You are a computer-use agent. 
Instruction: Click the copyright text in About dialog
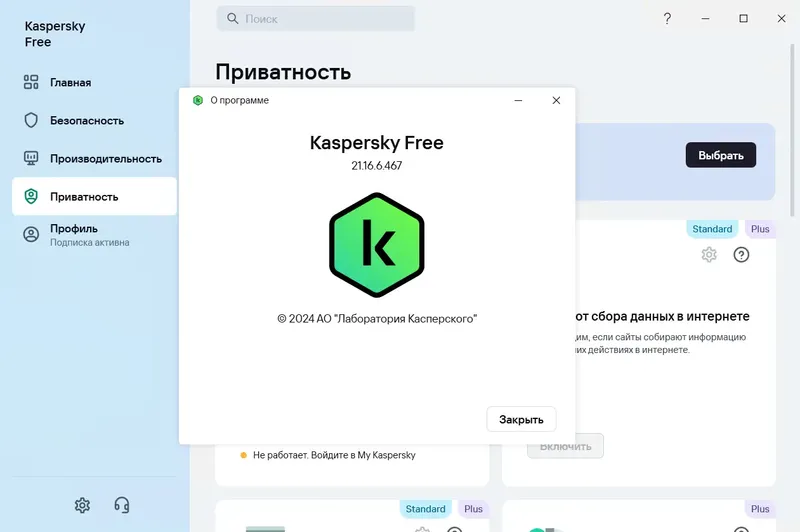point(377,319)
